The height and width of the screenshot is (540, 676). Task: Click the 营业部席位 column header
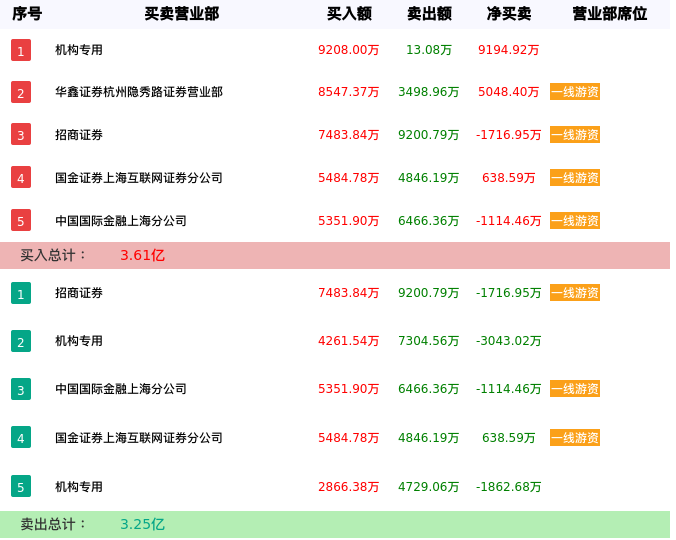(x=609, y=14)
